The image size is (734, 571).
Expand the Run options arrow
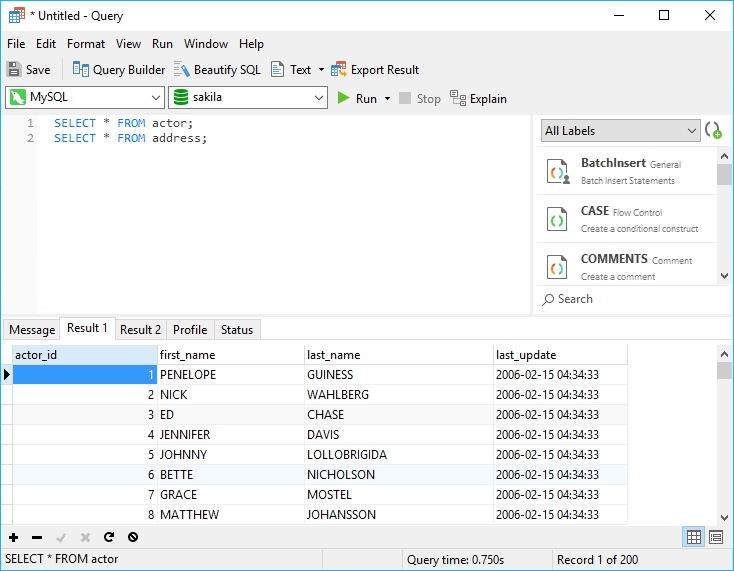pyautogui.click(x=387, y=98)
